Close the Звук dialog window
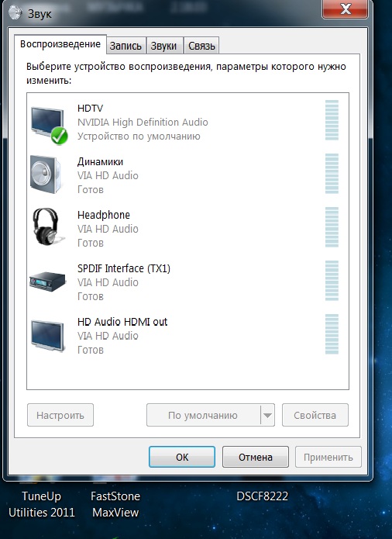Image resolution: width=392 pixels, height=539 pixels. click(345, 9)
